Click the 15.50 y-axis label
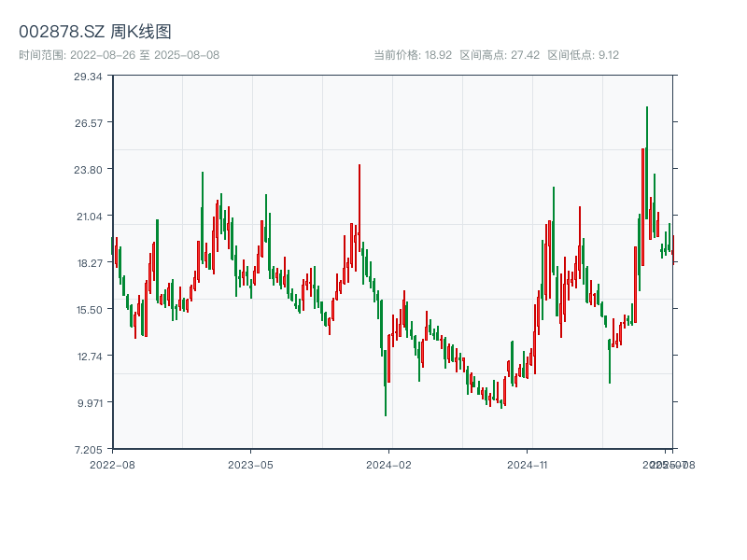Viewport: 747px width, 560px height. (90, 310)
